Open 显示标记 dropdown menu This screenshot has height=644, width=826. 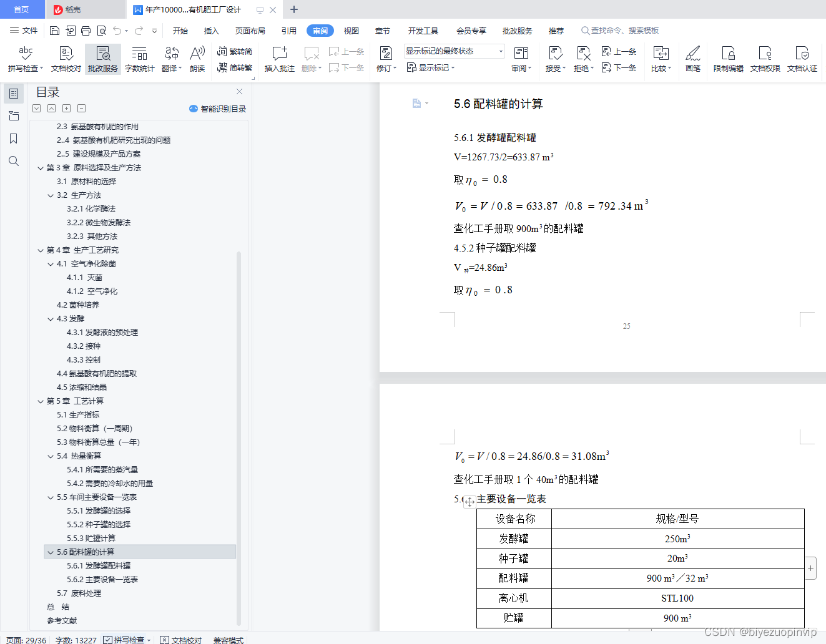pyautogui.click(x=431, y=67)
